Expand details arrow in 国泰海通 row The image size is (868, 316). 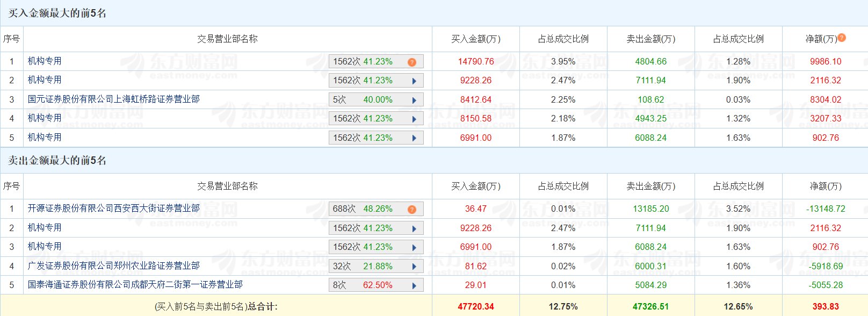(x=414, y=285)
